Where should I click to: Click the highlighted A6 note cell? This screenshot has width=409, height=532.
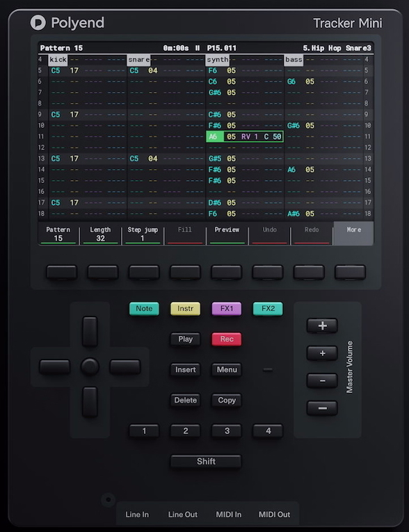(x=214, y=137)
